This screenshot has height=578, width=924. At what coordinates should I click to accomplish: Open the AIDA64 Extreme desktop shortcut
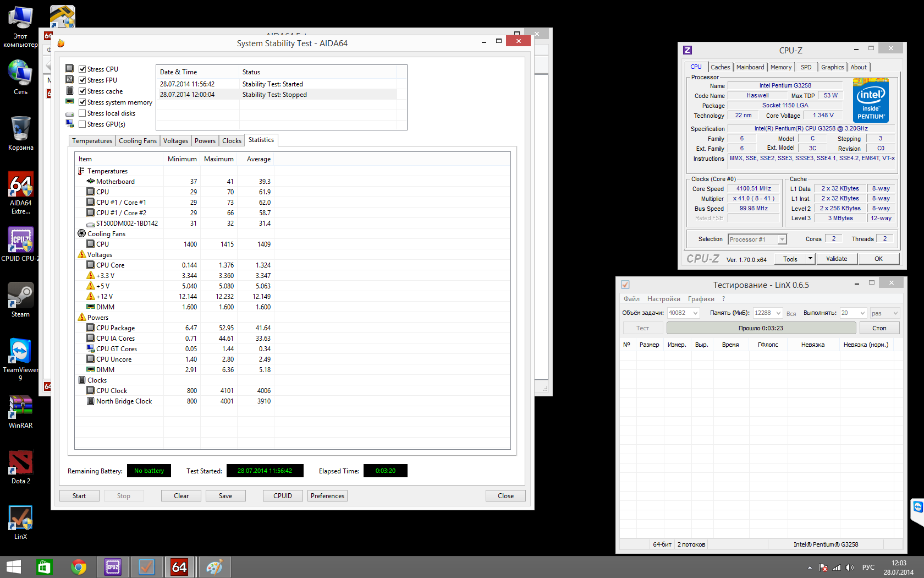coord(20,193)
